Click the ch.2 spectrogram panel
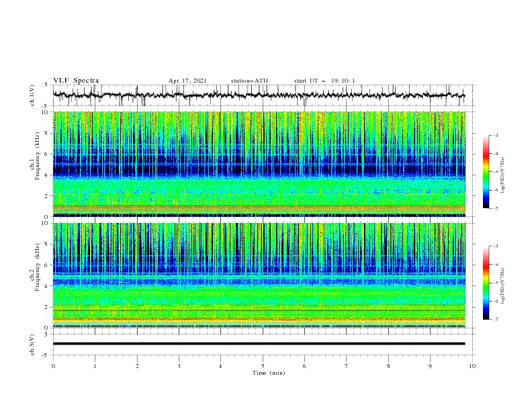Viewport: 532px width, 411px height. click(x=259, y=275)
